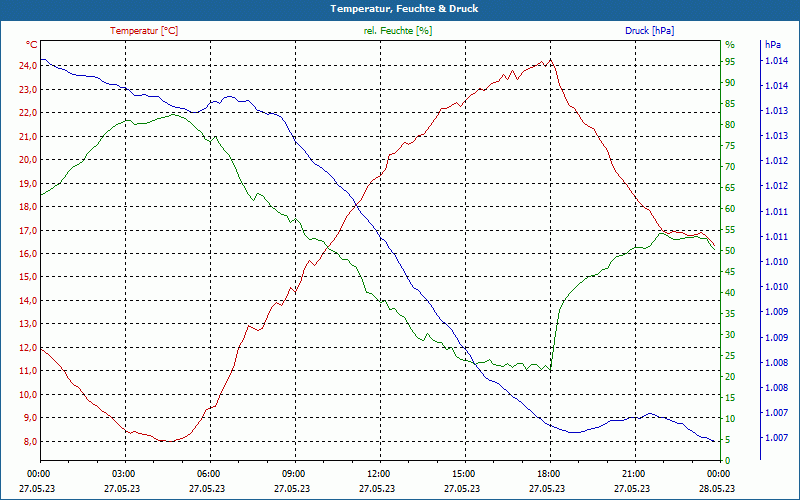The height and width of the screenshot is (500, 800).
Task: Click the '30' humidity axis value
Action: click(x=730, y=335)
